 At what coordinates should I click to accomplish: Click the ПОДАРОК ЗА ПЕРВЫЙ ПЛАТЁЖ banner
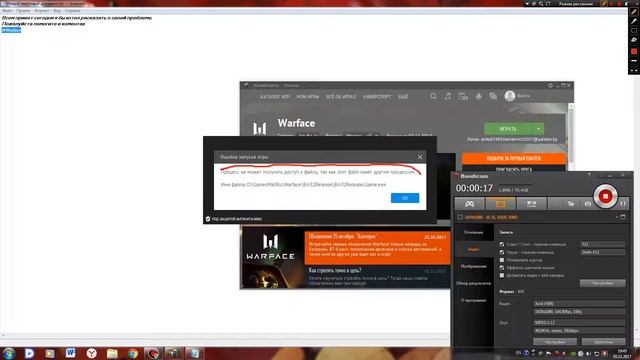[x=513, y=158]
